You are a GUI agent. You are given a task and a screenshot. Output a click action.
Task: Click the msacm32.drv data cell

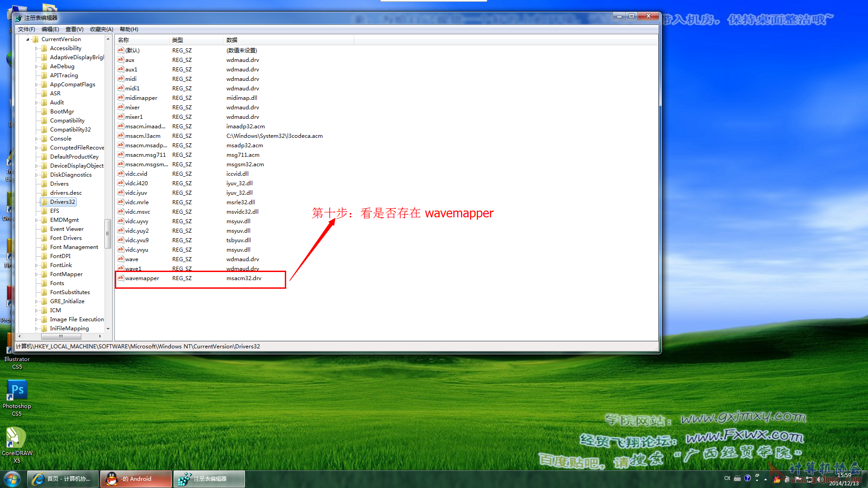click(x=244, y=278)
